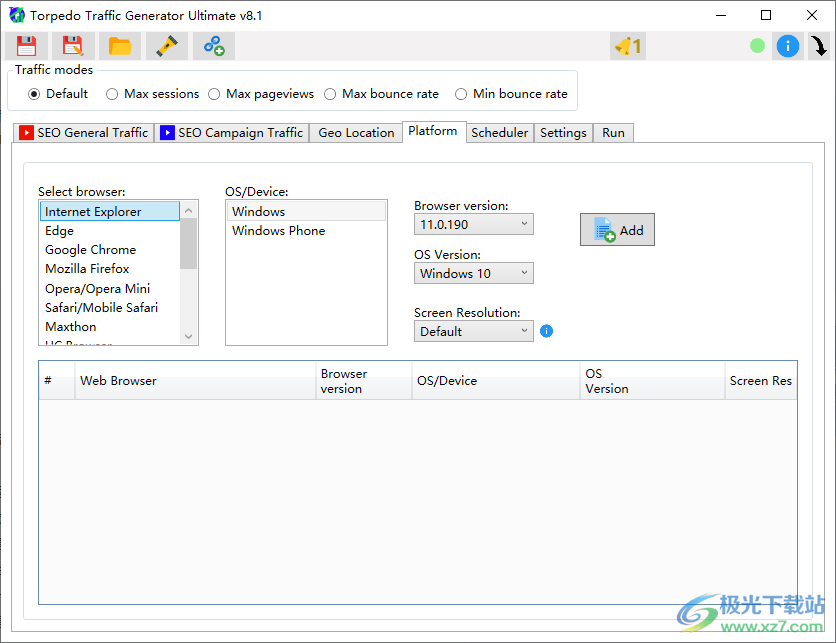Close the Torpedo Traffic Generator window

pos(811,15)
